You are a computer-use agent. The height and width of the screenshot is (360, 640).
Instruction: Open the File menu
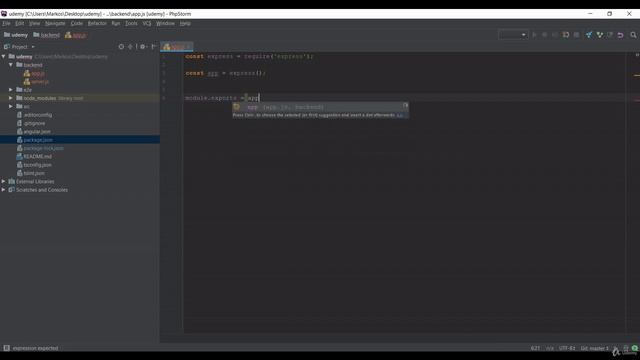pyautogui.click(x=6, y=23)
